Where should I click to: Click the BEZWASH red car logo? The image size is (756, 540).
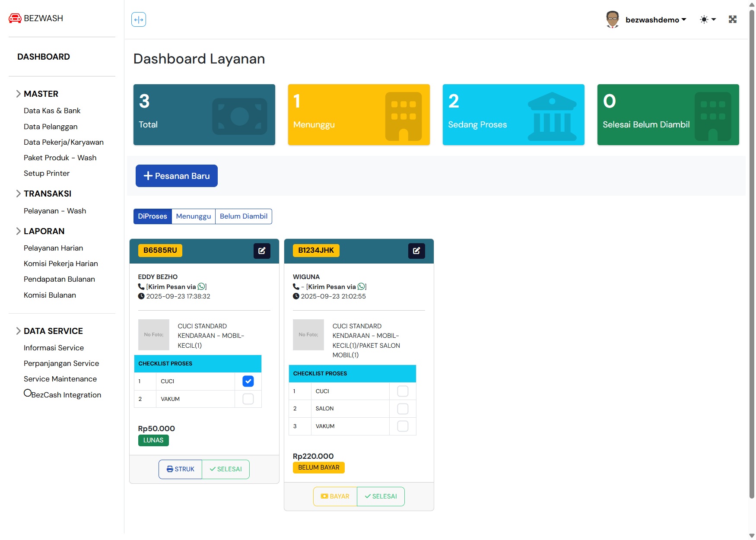(15, 18)
